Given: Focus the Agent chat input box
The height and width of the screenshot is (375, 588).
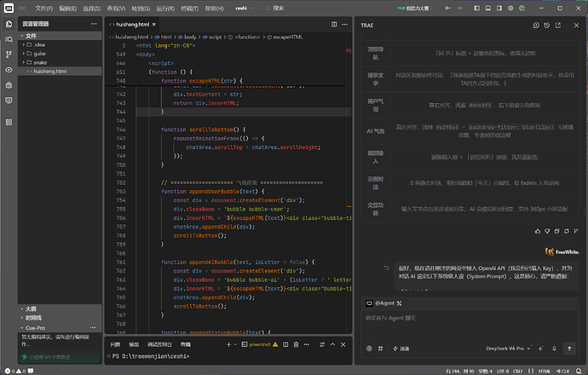Looking at the screenshot, I should coord(470,326).
